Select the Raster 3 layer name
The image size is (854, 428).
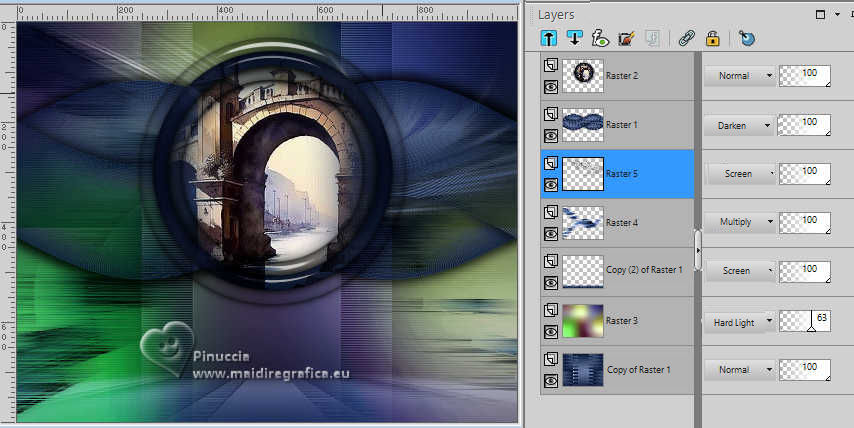pos(622,321)
